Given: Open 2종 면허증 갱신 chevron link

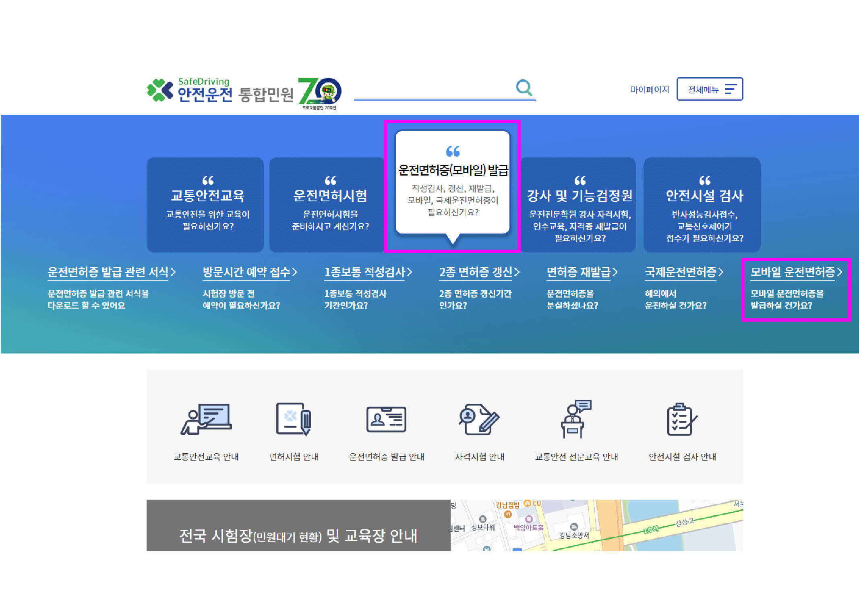Looking at the screenshot, I should tap(479, 272).
